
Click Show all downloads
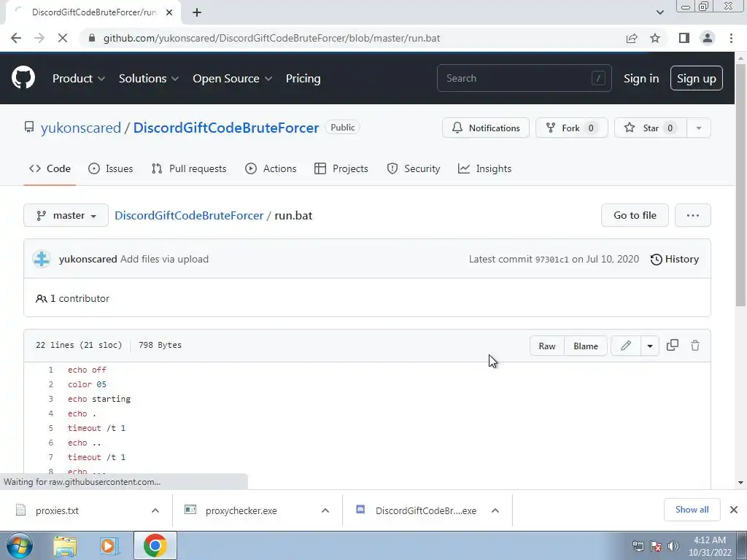[692, 510]
